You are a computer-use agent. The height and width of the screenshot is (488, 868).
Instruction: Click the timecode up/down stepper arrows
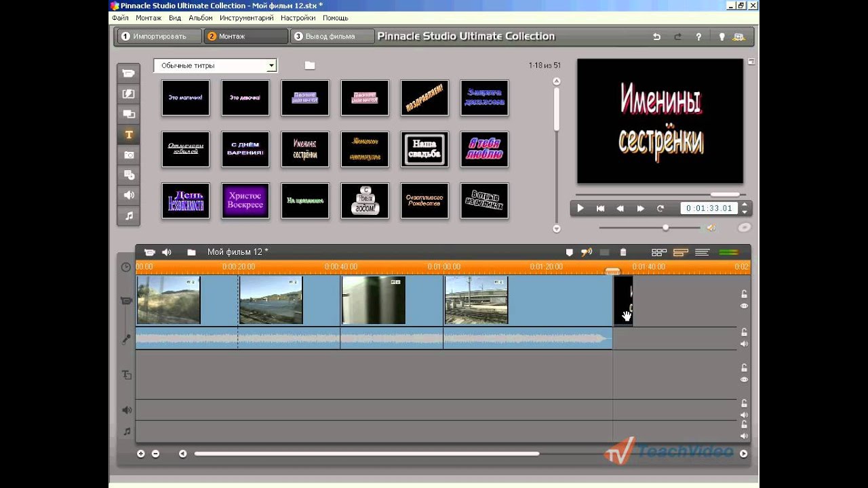[745, 208]
